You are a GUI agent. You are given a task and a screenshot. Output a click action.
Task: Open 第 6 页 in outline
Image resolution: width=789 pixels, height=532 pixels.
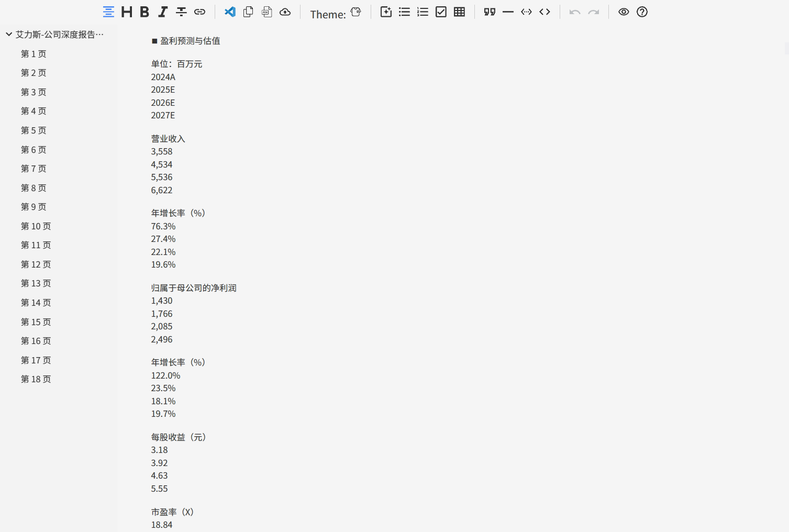(34, 150)
